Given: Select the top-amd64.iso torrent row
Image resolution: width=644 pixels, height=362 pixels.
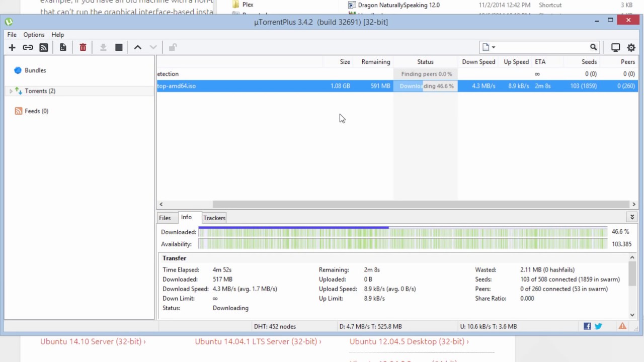Looking at the screenshot, I should coord(397,86).
